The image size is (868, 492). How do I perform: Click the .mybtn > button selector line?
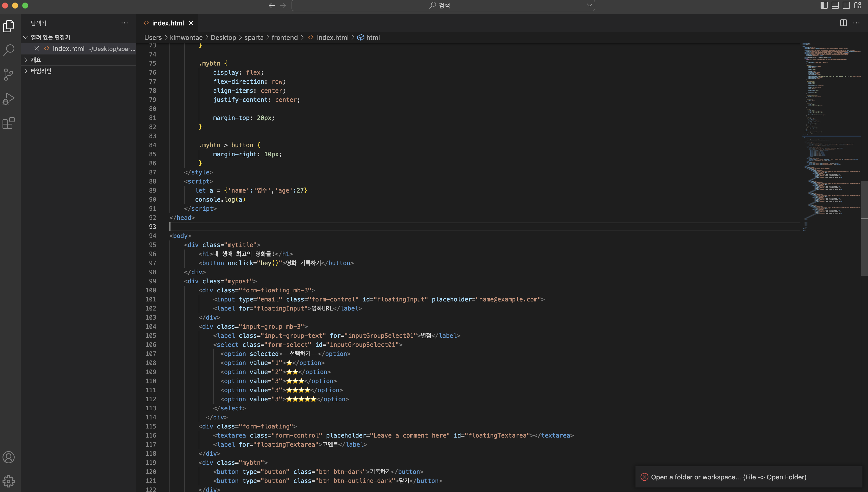pos(229,145)
